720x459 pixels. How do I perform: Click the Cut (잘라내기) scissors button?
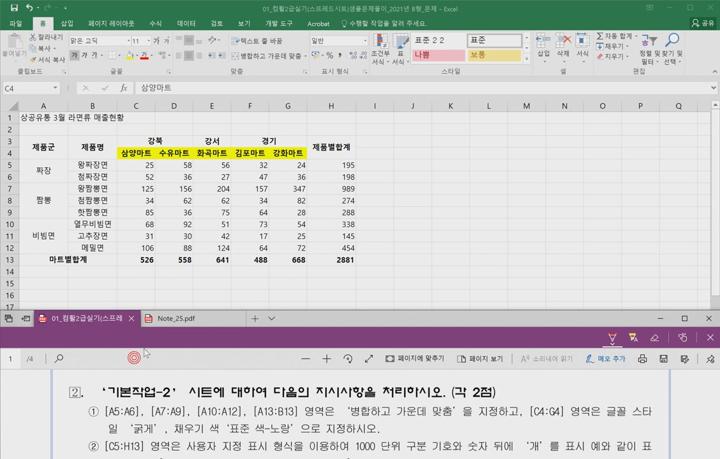click(46, 37)
